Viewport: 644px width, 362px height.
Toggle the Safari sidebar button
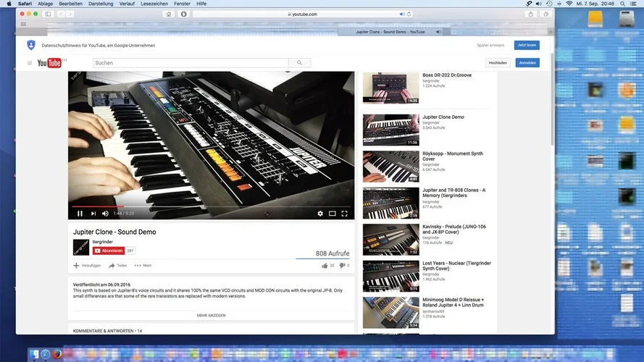(48, 14)
